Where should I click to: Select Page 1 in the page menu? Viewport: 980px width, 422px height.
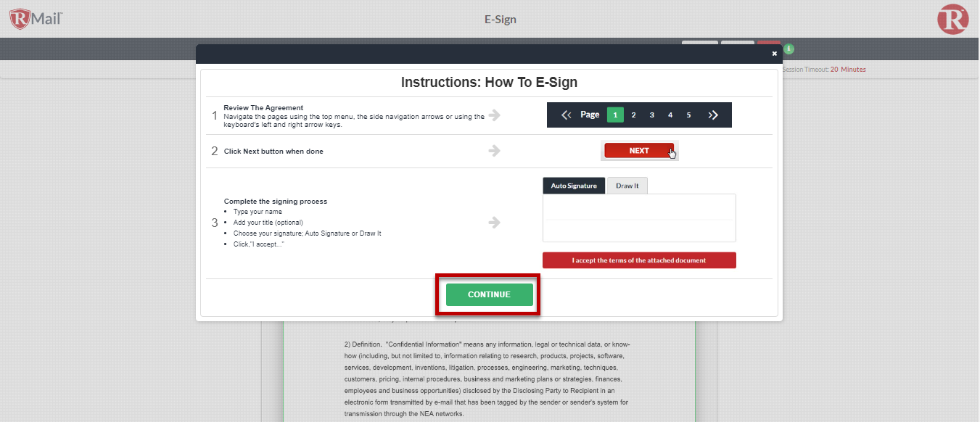(615, 114)
